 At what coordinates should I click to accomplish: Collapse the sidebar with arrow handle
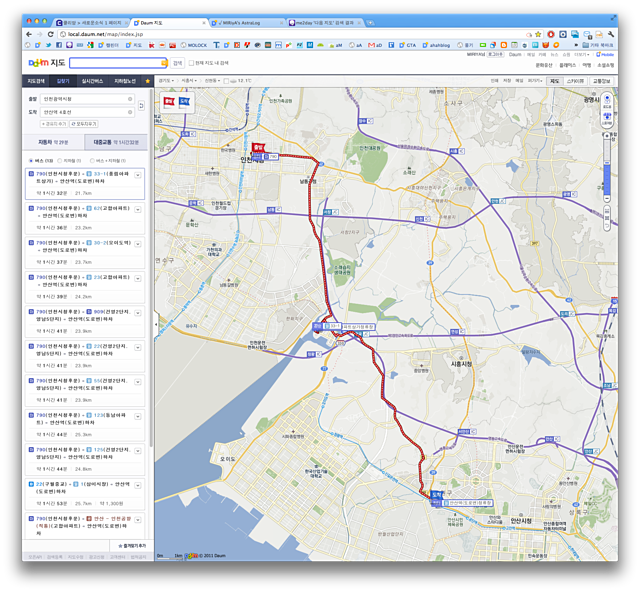pyautogui.click(x=156, y=325)
